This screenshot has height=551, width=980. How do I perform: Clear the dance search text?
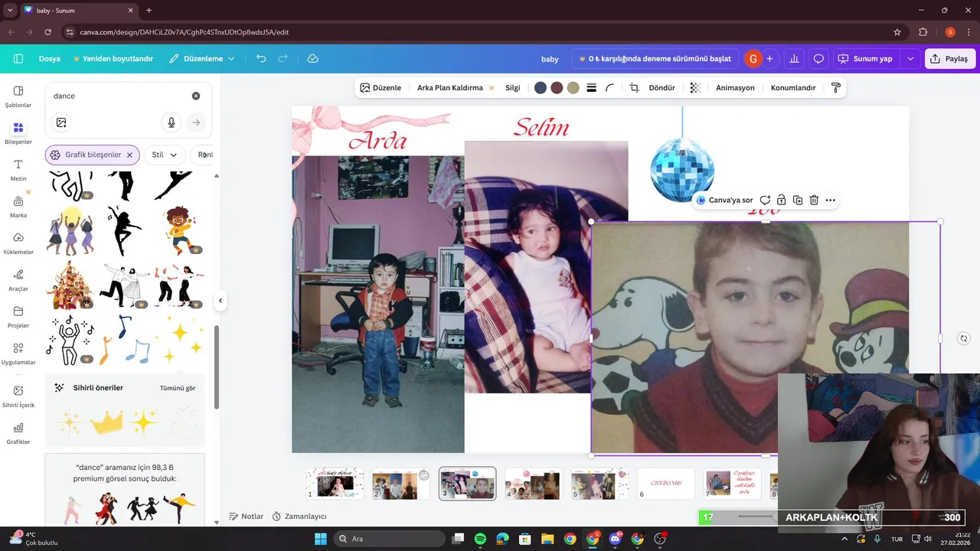(x=196, y=96)
